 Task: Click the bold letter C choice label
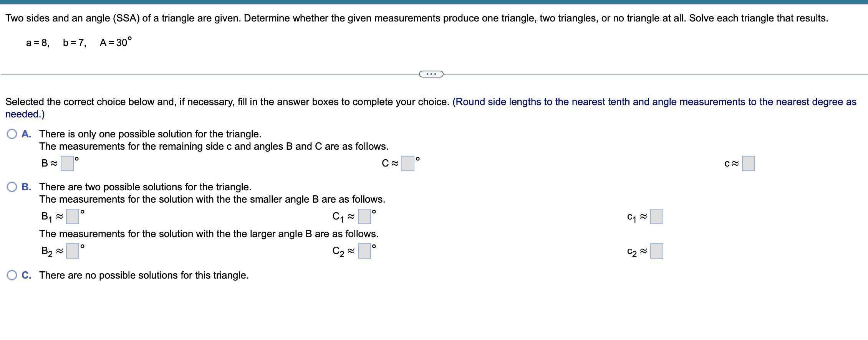26,275
